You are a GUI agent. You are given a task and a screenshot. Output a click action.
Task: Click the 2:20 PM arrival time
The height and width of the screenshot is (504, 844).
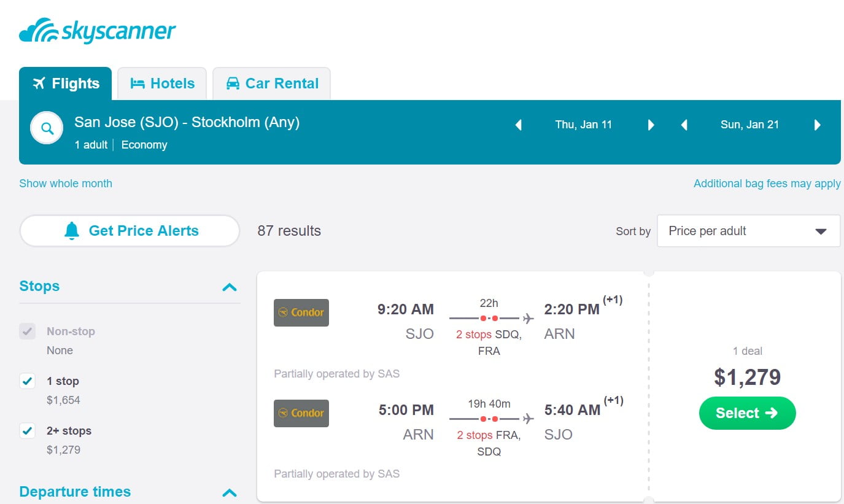572,309
